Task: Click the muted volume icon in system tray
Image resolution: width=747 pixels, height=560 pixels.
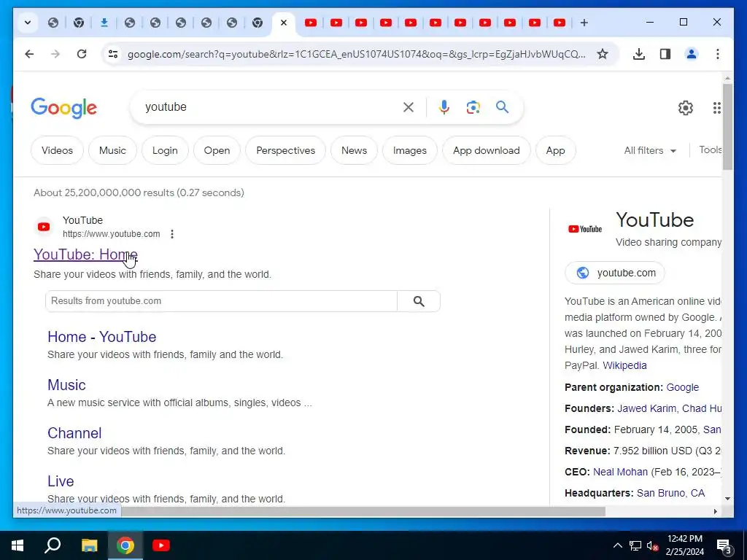Action: (653, 545)
